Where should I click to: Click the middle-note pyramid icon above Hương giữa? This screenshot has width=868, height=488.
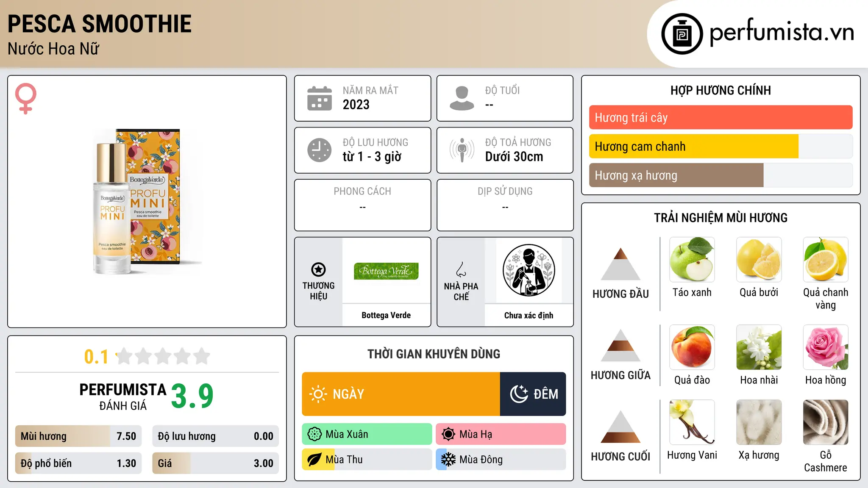(620, 345)
